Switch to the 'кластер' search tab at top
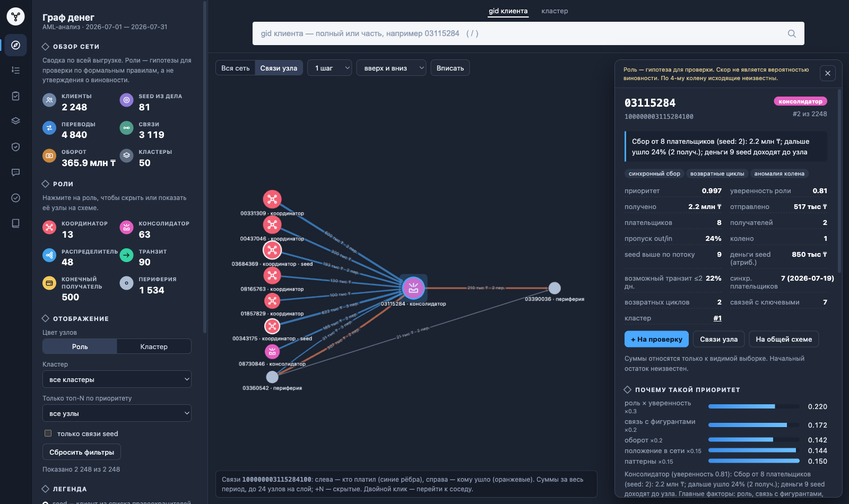 coord(555,11)
